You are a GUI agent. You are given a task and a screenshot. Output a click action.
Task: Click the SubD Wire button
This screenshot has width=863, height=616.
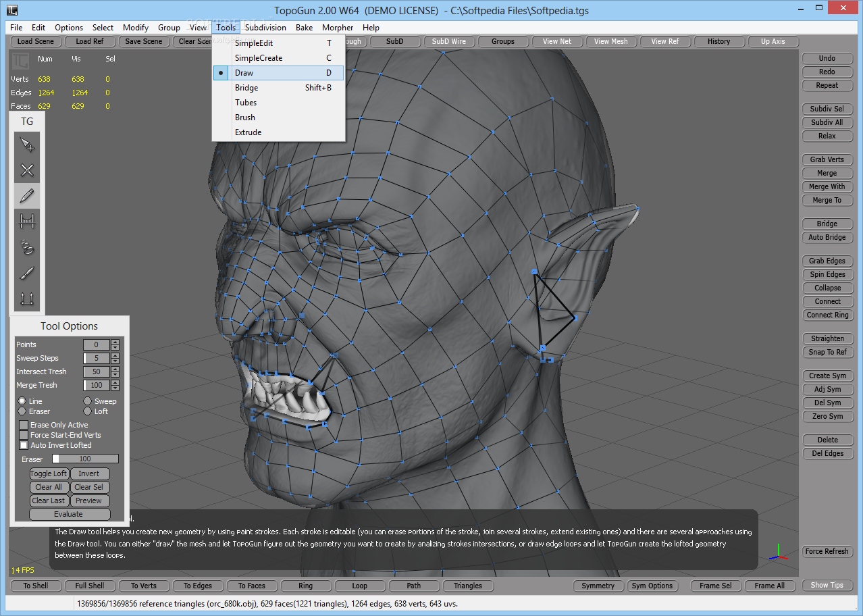[449, 41]
